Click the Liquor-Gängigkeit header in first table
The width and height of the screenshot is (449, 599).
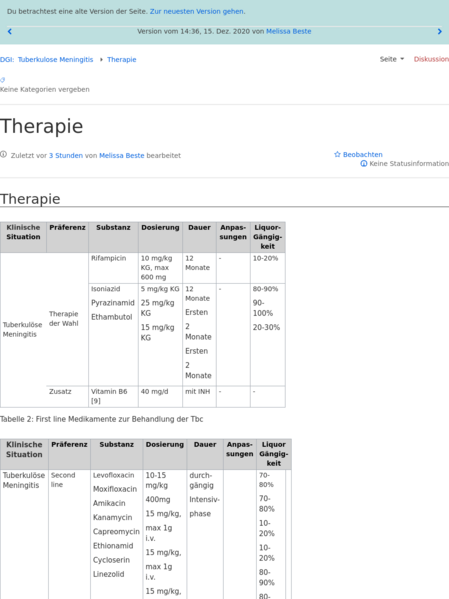click(267, 237)
